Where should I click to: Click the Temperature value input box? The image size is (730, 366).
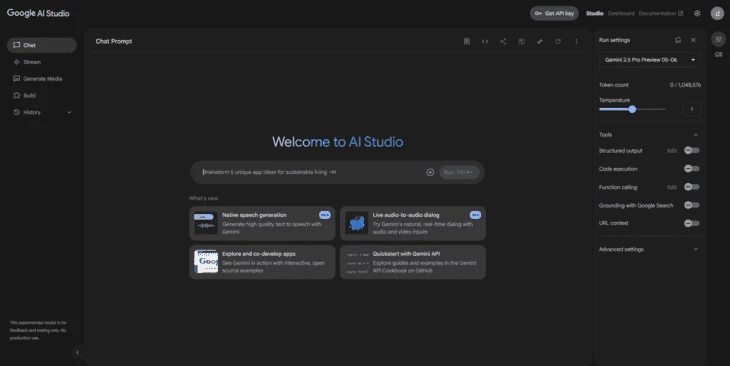pos(691,109)
